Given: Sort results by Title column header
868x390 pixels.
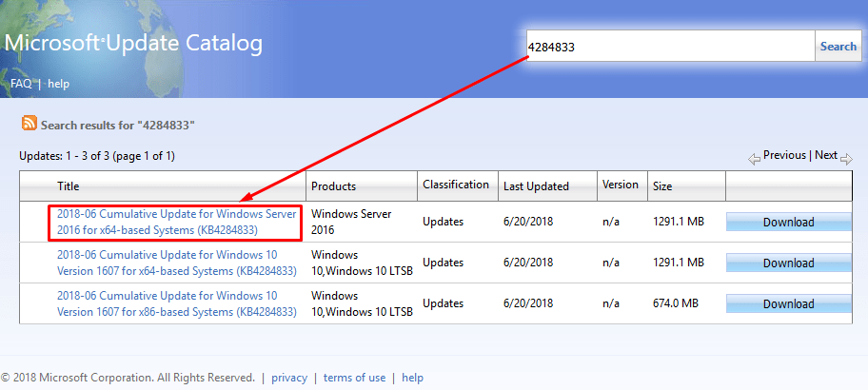Looking at the screenshot, I should (69, 186).
